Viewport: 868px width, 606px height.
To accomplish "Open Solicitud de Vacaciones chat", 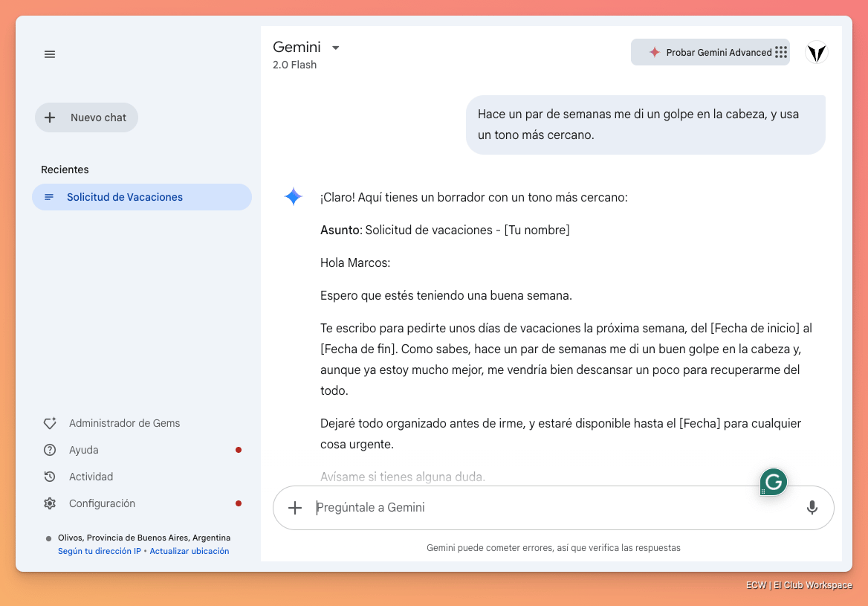I will click(142, 197).
